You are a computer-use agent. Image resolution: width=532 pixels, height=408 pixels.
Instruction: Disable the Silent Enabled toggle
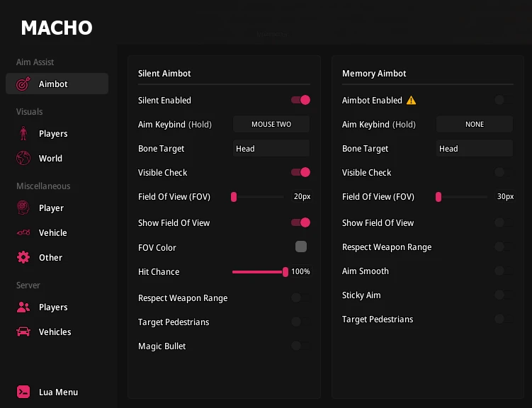[x=300, y=100]
